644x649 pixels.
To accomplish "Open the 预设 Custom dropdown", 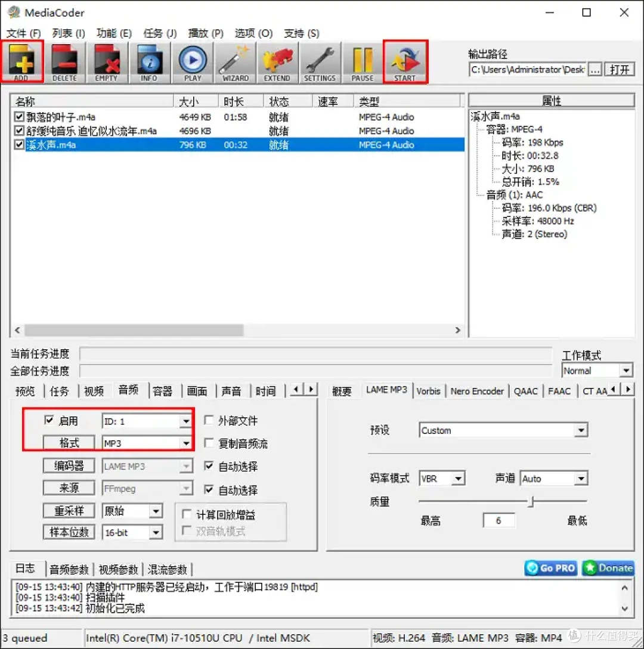I will pyautogui.click(x=503, y=430).
